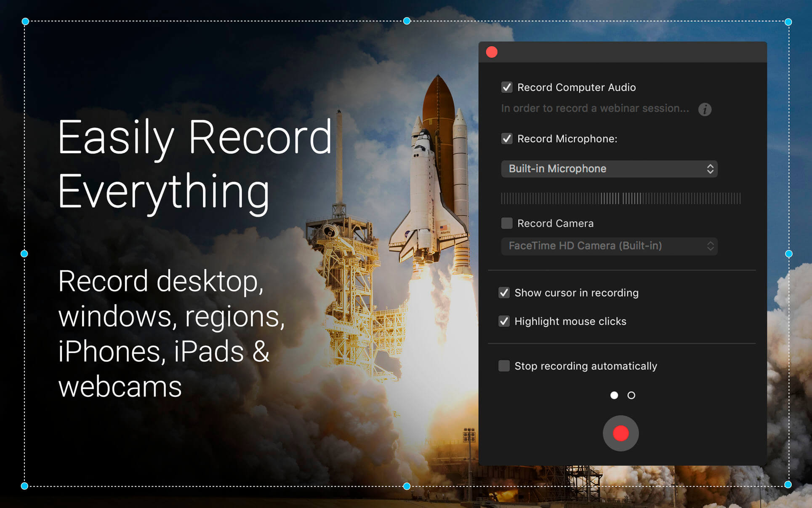The height and width of the screenshot is (508, 812).
Task: Click the bottom-left selection handle
Action: coord(24,486)
